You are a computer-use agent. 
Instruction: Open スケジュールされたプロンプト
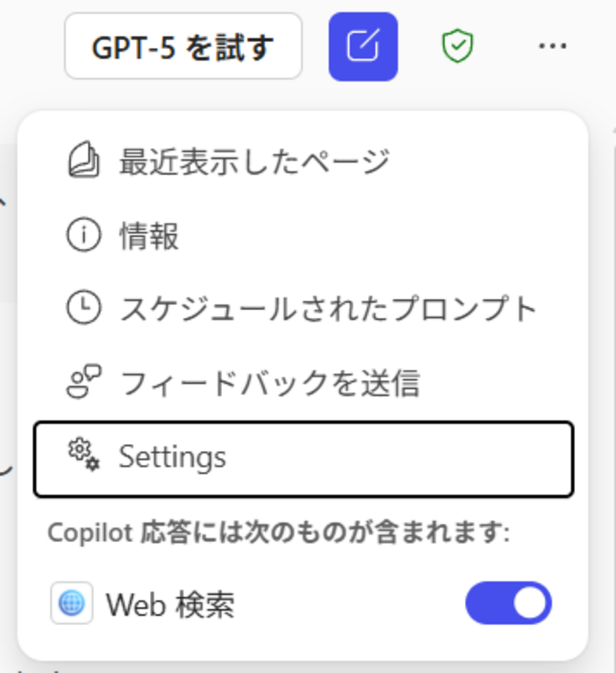point(327,309)
